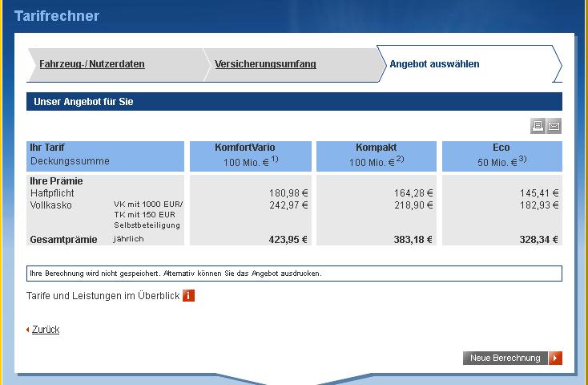Select the Angebot auswählen step
The height and width of the screenshot is (385, 588).
pos(434,64)
